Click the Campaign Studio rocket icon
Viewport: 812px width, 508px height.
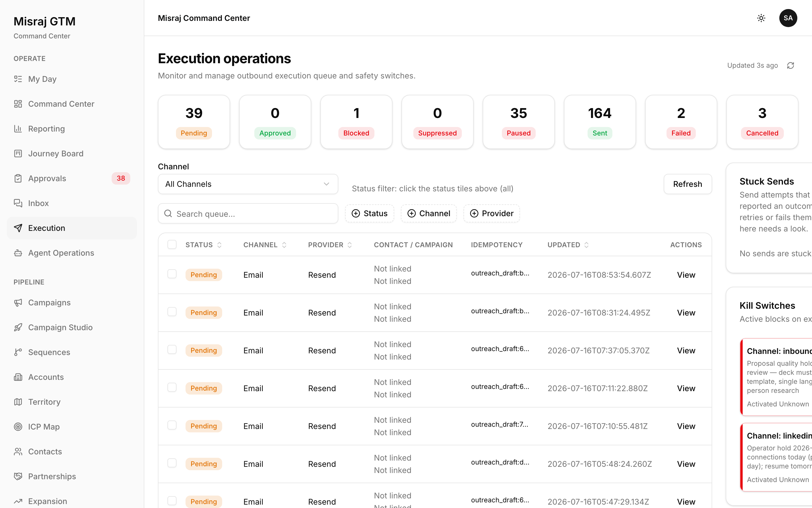click(x=18, y=328)
